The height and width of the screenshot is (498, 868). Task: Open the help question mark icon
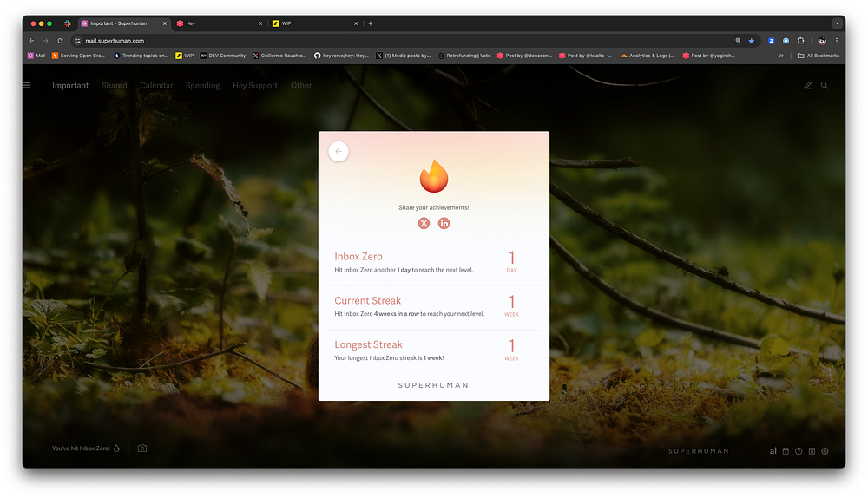[x=799, y=451]
